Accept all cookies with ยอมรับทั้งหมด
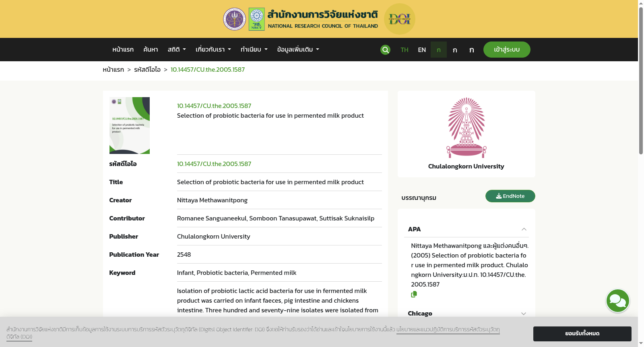The image size is (644, 347). pyautogui.click(x=582, y=334)
